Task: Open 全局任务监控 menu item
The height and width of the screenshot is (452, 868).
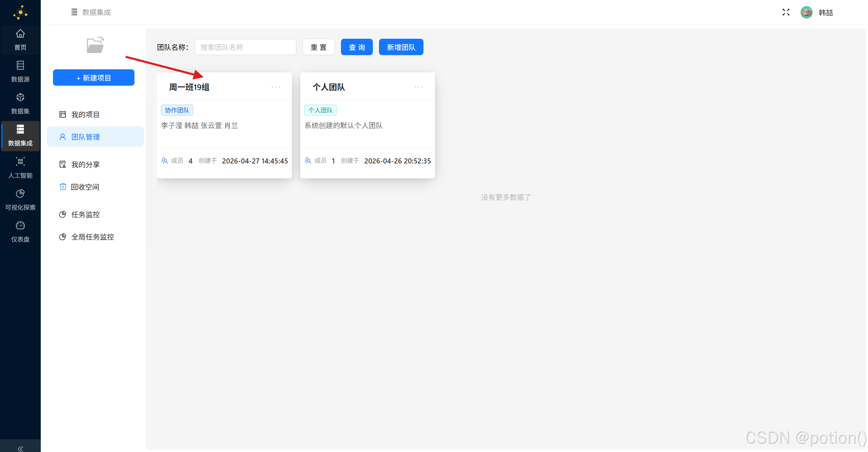Action: pyautogui.click(x=92, y=237)
